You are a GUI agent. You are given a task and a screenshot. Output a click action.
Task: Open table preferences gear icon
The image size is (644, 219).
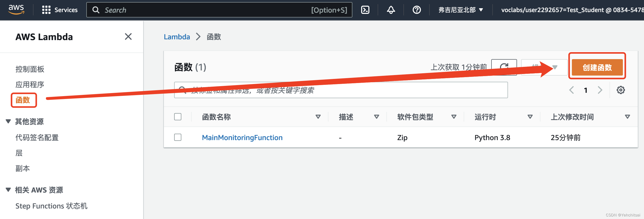(x=621, y=90)
